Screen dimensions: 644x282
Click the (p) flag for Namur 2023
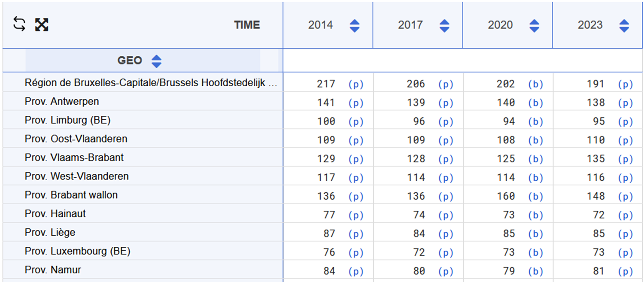(625, 271)
